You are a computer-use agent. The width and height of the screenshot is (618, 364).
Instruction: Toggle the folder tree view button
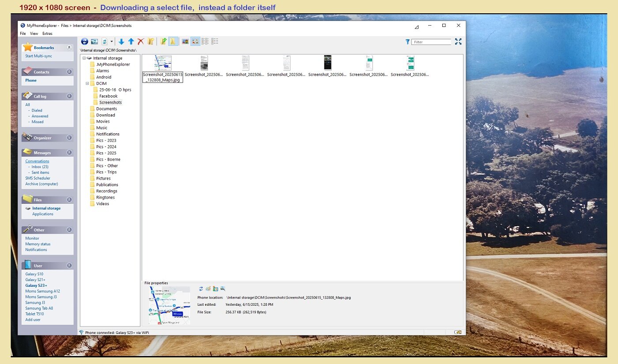coord(173,41)
